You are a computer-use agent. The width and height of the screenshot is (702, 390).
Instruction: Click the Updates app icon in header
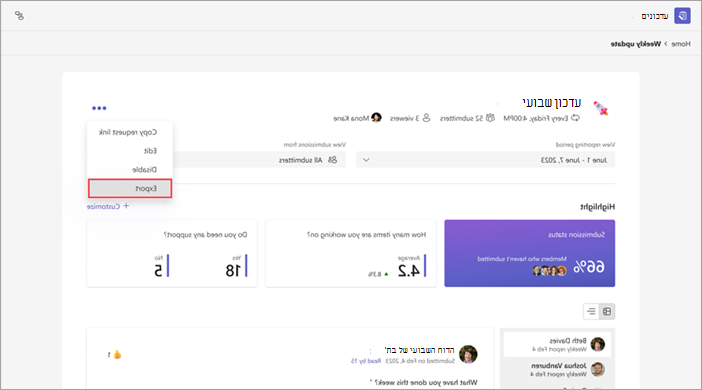[x=682, y=16]
